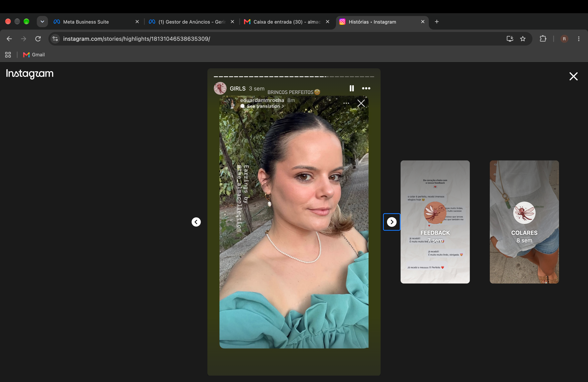The height and width of the screenshot is (382, 588).
Task: Reload the Instagram page
Action: (38, 39)
